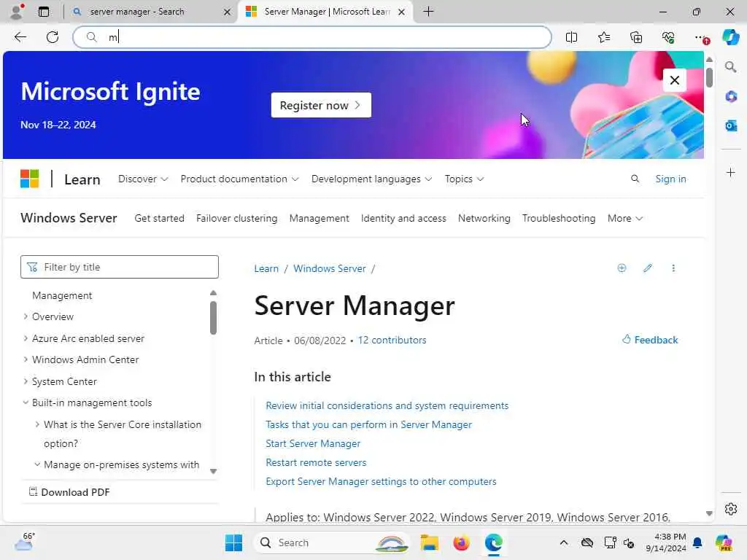Open Outlook sidebar icon
Image resolution: width=747 pixels, height=560 pixels.
(x=731, y=125)
